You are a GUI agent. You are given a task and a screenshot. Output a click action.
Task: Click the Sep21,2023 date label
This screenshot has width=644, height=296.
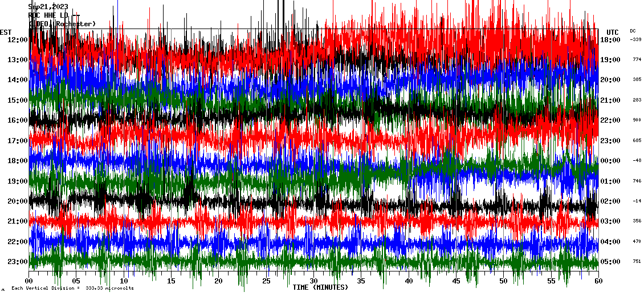pyautogui.click(x=48, y=7)
